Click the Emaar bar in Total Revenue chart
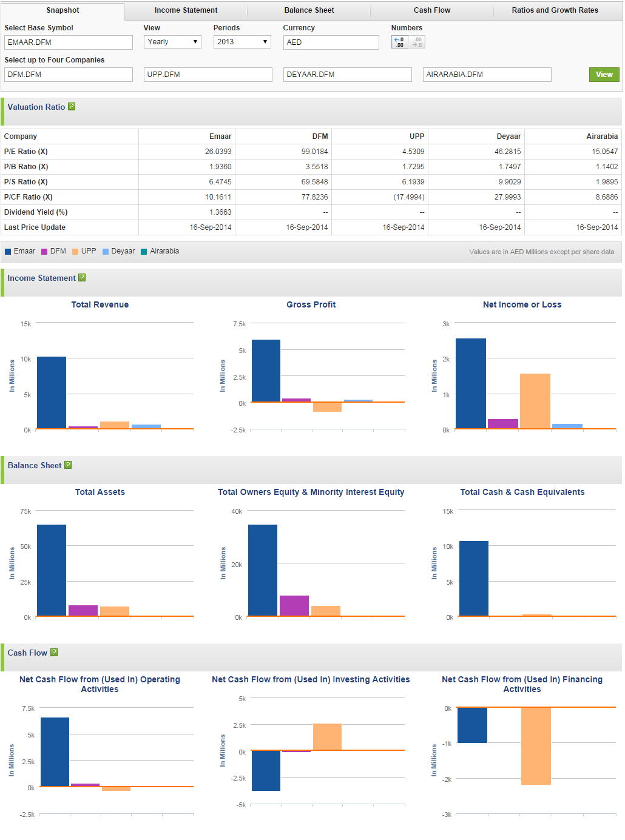Screen dimensions: 625x840 (52, 392)
